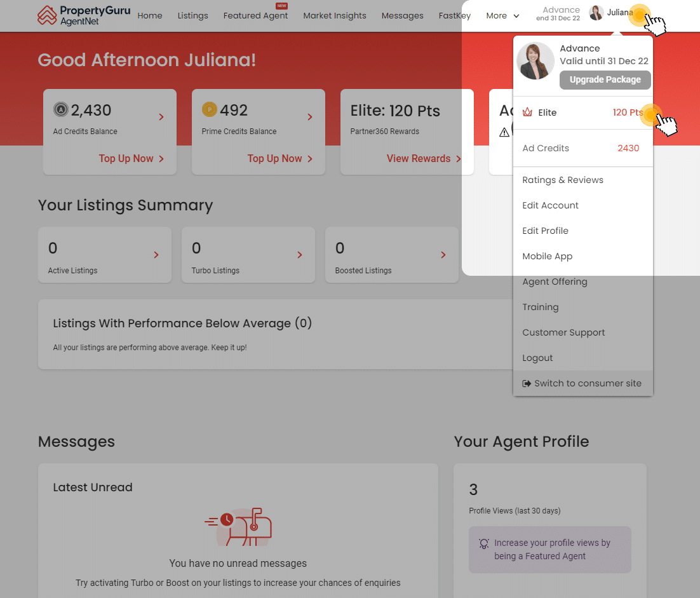The height and width of the screenshot is (598, 700).
Task: Open the Juliana account menu
Action: point(619,13)
